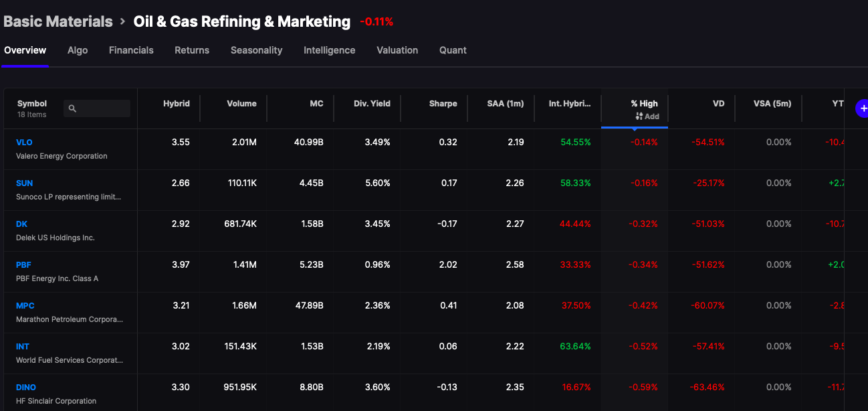868x411 pixels.
Task: Click HF Sinclair Corporation name
Action: (56, 401)
